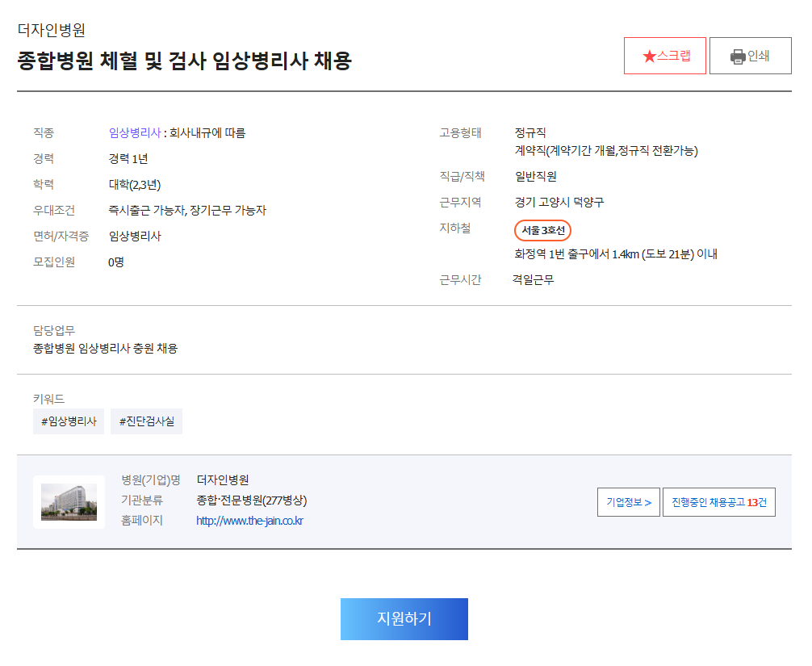
Task: Click the 종합병원 임상병리사 충원 채용 duty description
Action: point(106,349)
